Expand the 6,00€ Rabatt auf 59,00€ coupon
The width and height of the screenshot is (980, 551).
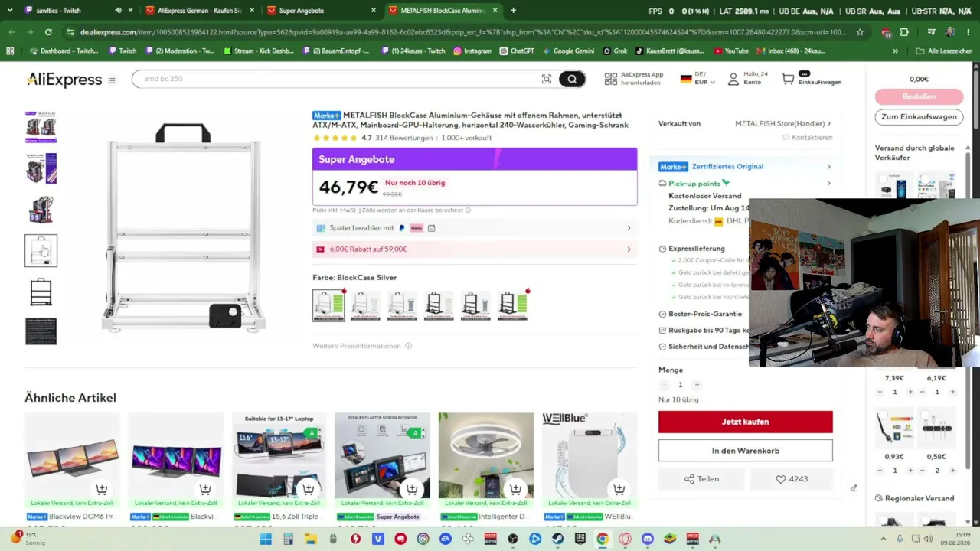coord(475,249)
